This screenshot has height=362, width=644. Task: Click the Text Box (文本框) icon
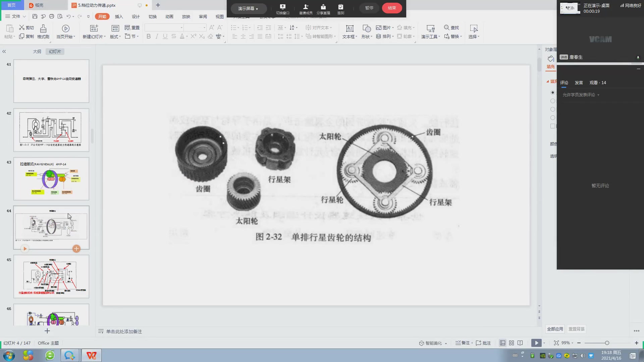point(350,28)
